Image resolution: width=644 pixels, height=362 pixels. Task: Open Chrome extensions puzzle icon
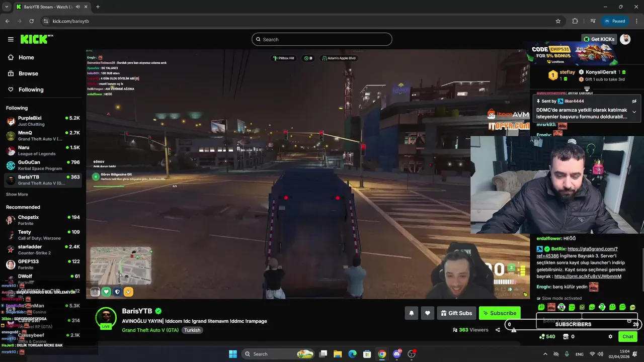coord(575,21)
